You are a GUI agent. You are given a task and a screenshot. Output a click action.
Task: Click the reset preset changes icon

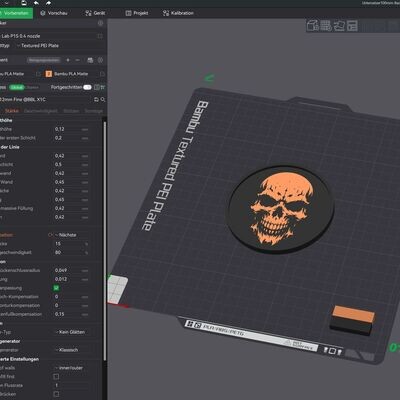96,99
